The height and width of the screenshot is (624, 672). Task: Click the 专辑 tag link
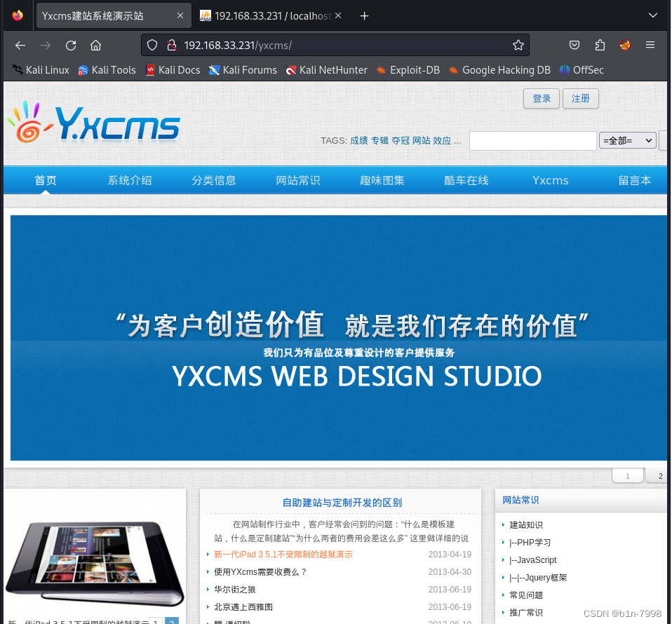tap(379, 140)
